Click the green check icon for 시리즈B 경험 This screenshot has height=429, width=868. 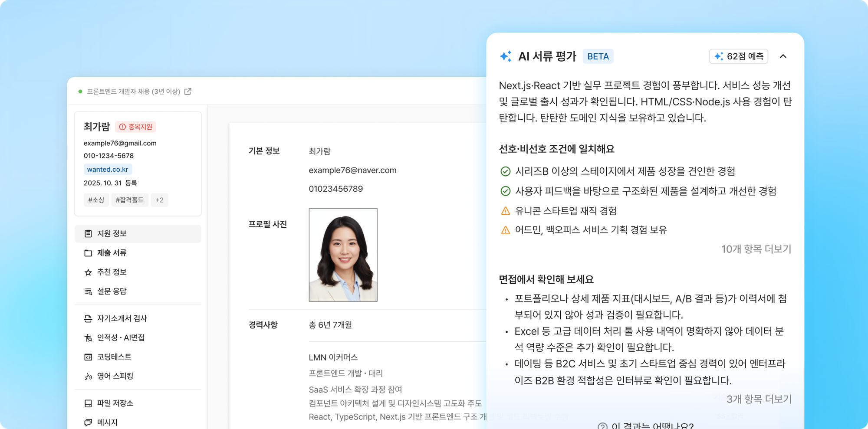(506, 171)
